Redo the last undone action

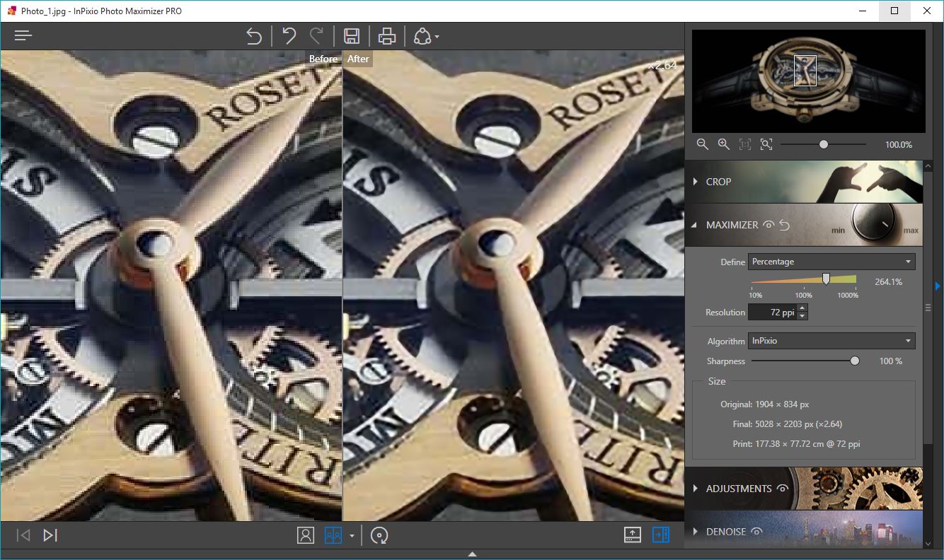(316, 36)
